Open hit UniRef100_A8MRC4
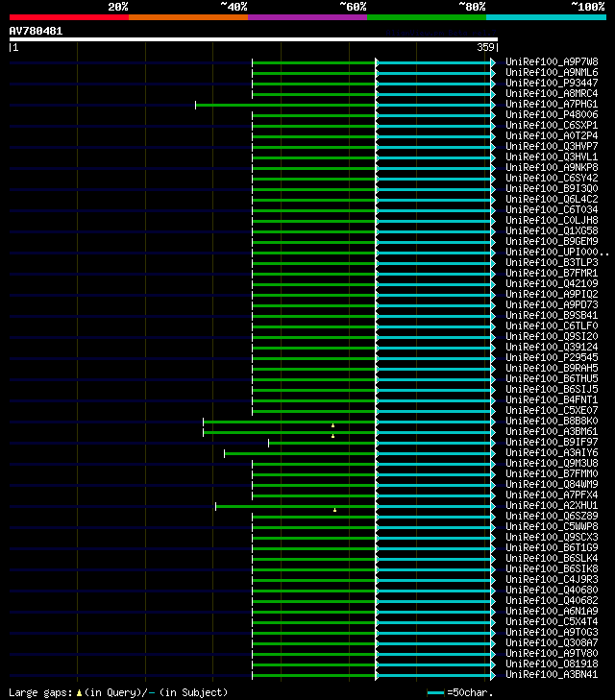The image size is (615, 700). (552, 93)
